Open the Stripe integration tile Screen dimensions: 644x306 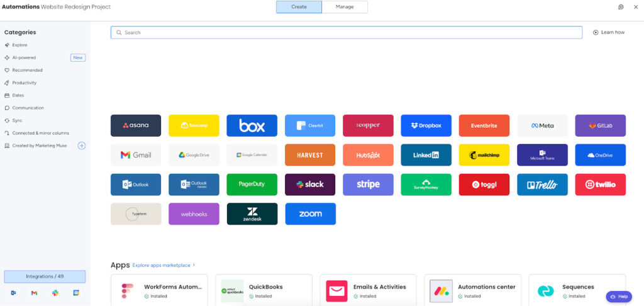click(x=368, y=184)
